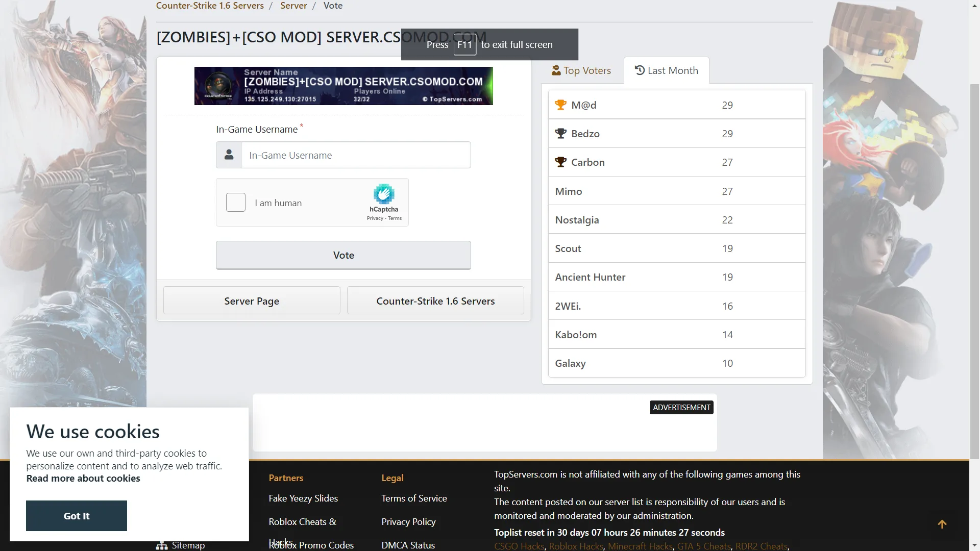Click the Server breadcrumb link
The height and width of the screenshot is (551, 980).
293,6
